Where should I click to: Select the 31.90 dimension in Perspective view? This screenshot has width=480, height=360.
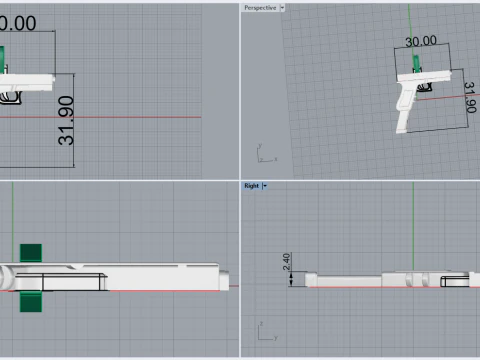(x=470, y=97)
